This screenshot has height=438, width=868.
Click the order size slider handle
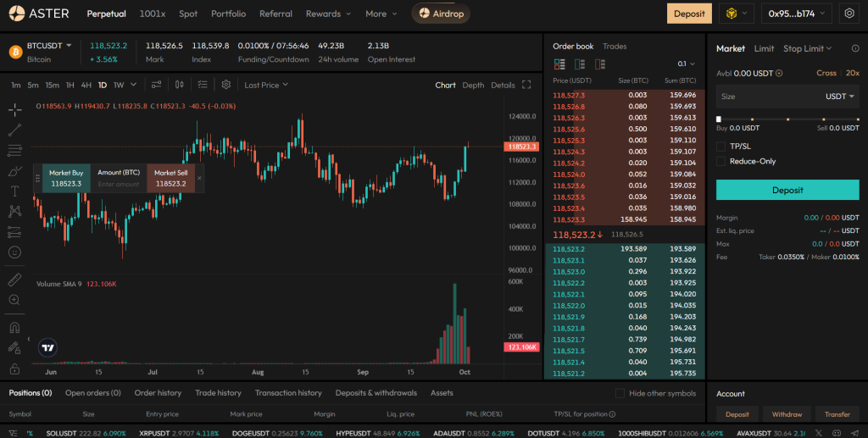pyautogui.click(x=719, y=119)
